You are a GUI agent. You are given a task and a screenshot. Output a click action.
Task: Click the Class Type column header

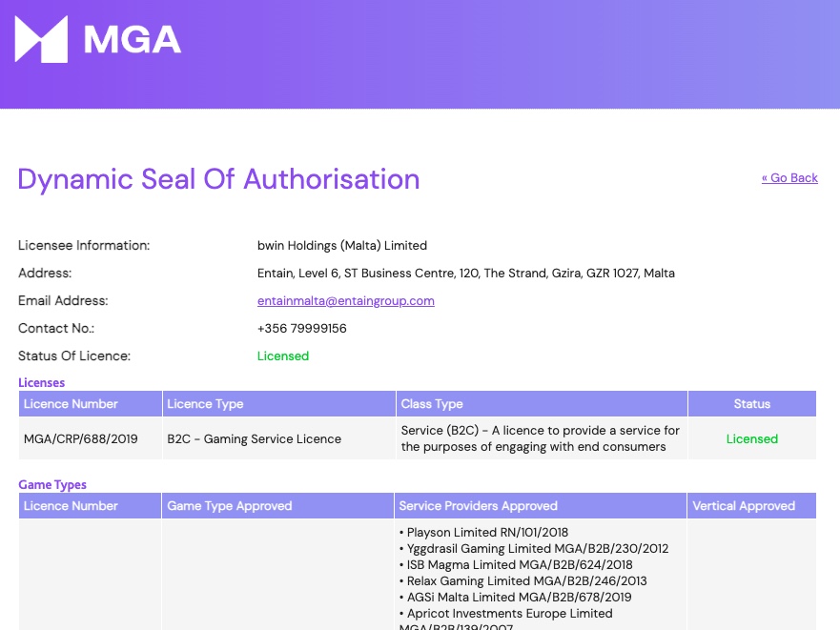(x=427, y=403)
